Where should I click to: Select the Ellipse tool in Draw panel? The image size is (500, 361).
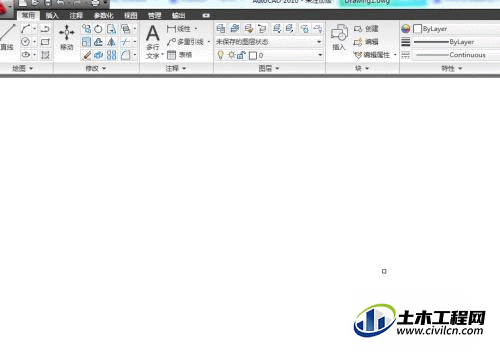pos(26,55)
